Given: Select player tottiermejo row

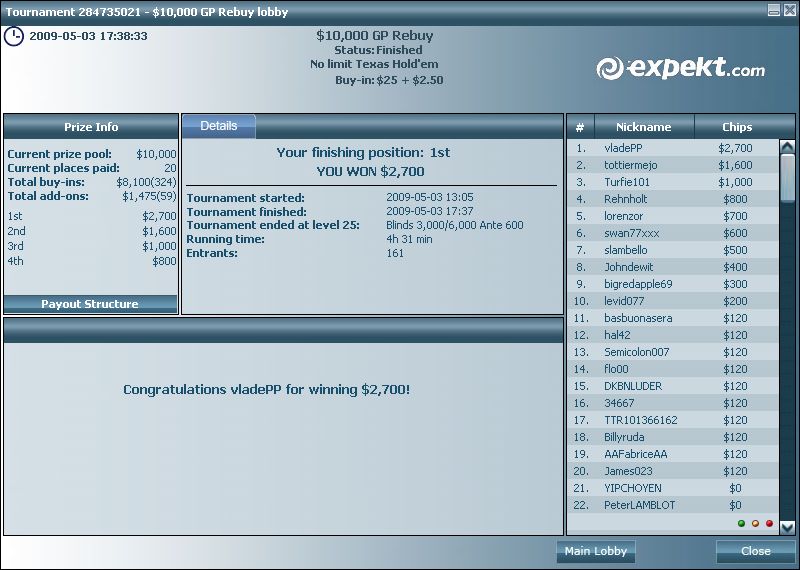Looking at the screenshot, I should pyautogui.click(x=673, y=165).
